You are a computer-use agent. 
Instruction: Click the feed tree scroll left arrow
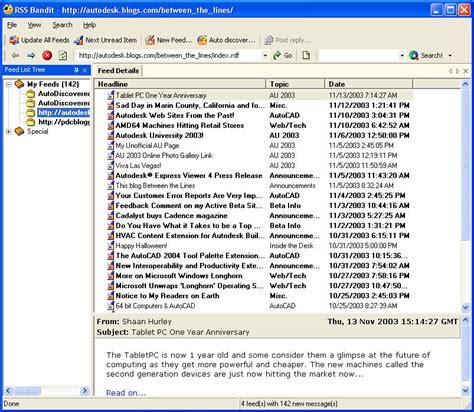[x=9, y=390]
